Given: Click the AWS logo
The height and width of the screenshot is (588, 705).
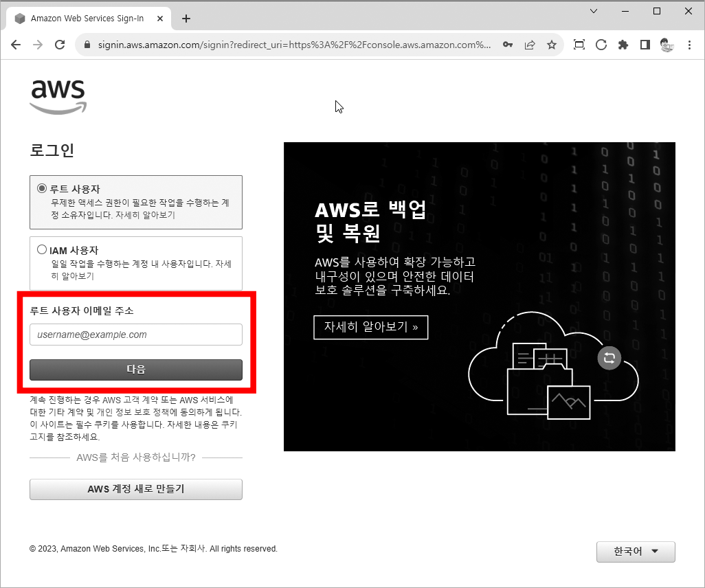Looking at the screenshot, I should (x=58, y=96).
